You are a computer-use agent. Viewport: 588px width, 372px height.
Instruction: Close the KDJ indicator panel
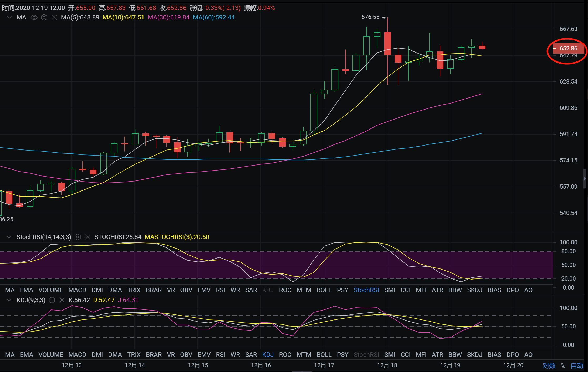click(62, 300)
